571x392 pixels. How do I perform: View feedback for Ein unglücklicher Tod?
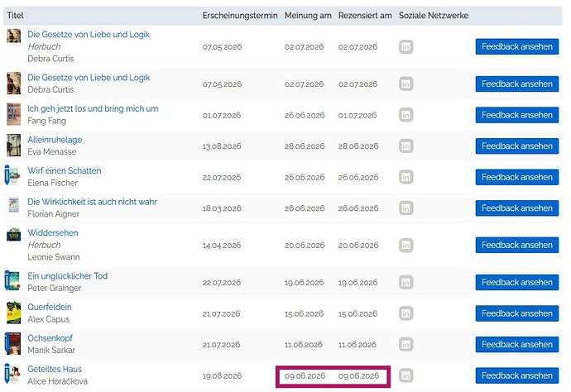[x=517, y=283]
